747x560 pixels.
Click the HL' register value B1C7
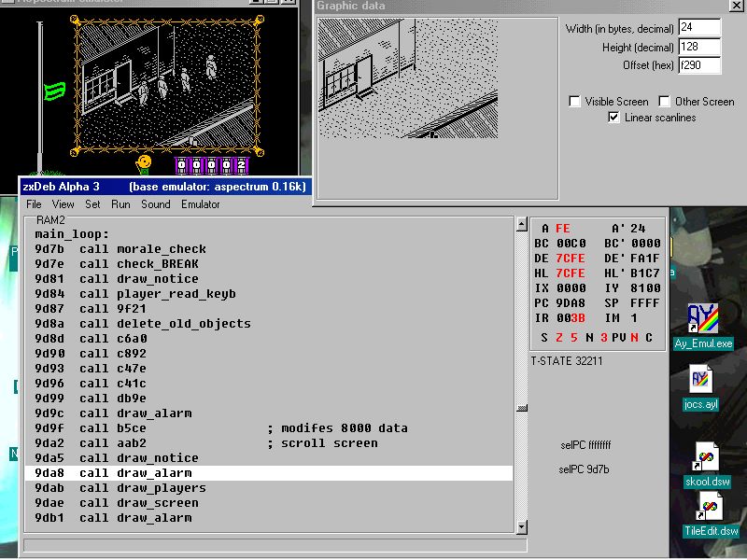tap(645, 273)
